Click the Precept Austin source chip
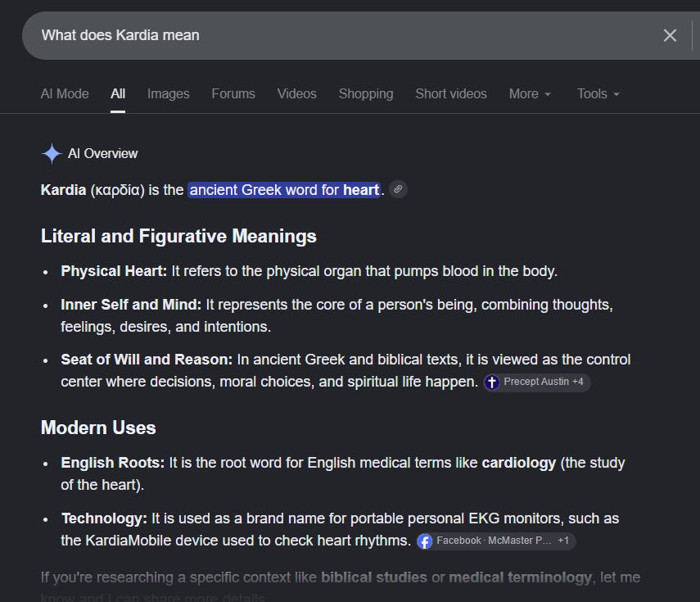 (x=537, y=382)
